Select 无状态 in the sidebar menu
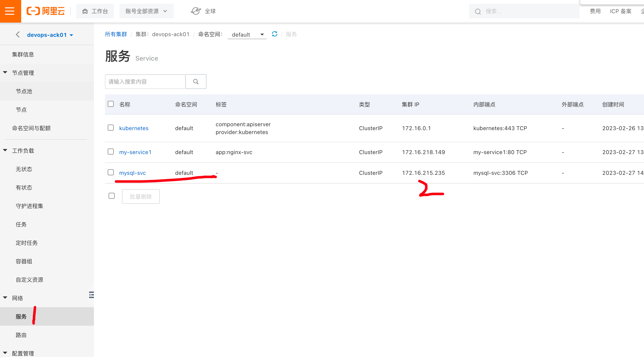644x357 pixels. pos(24,169)
